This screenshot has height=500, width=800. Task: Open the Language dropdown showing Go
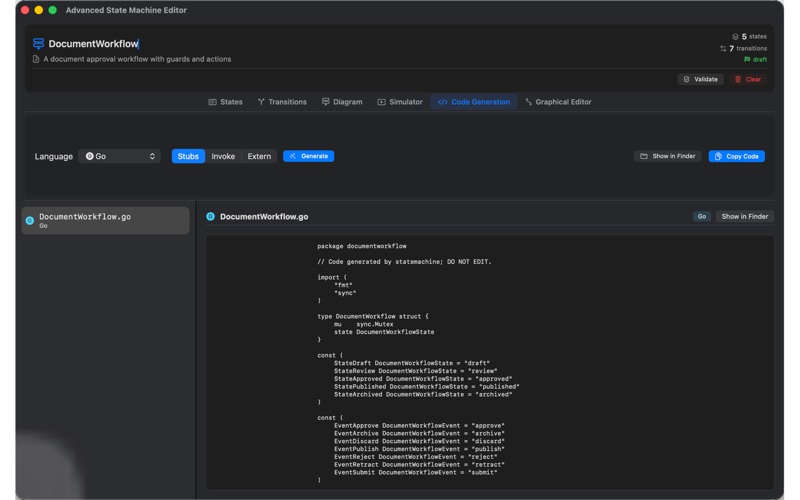(x=119, y=156)
